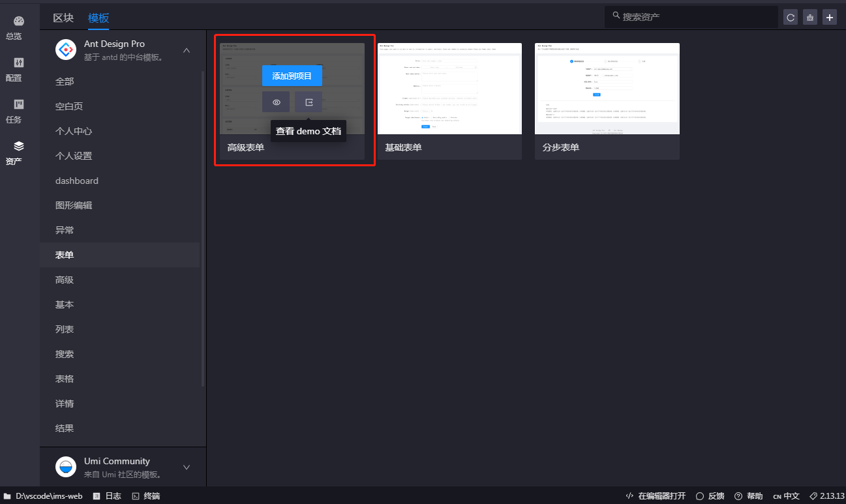Viewport: 846px width, 504px height.
Task: Switch to the 模板 tab
Action: [x=98, y=18]
